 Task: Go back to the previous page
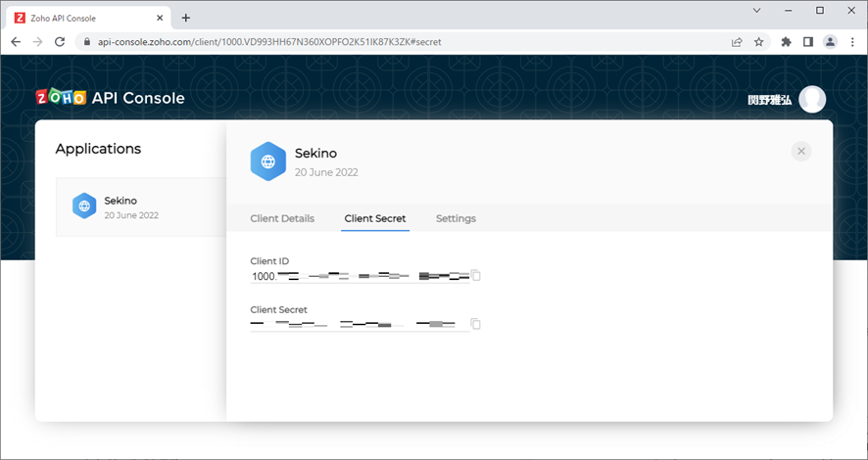[16, 42]
